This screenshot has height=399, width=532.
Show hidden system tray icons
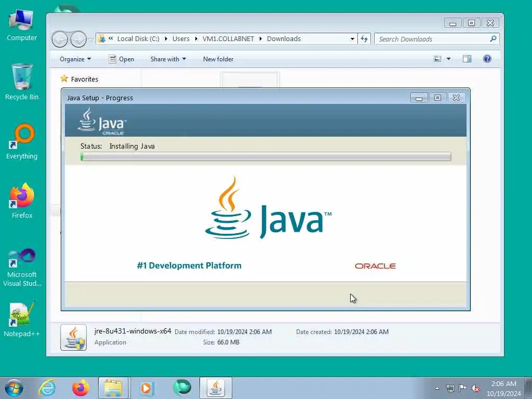click(x=437, y=389)
